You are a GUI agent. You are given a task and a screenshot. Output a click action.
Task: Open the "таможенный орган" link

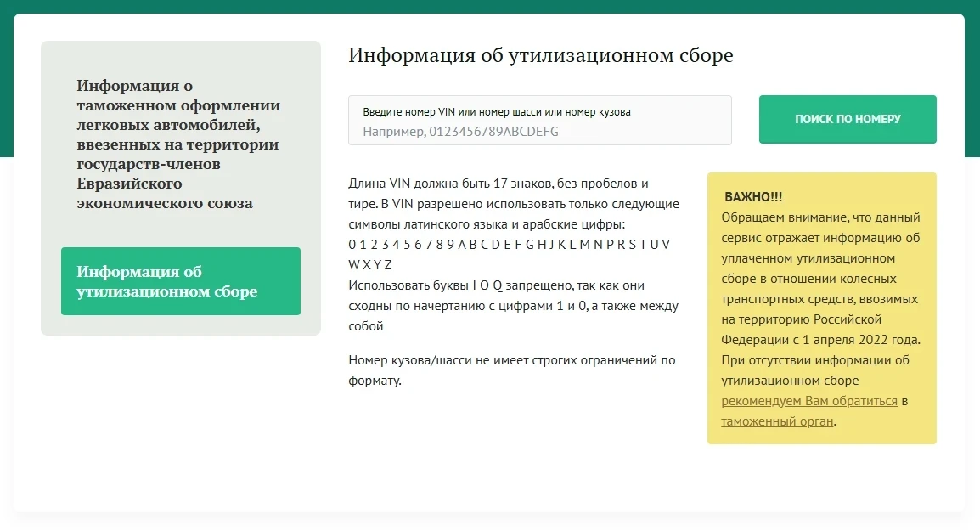[x=777, y=421]
